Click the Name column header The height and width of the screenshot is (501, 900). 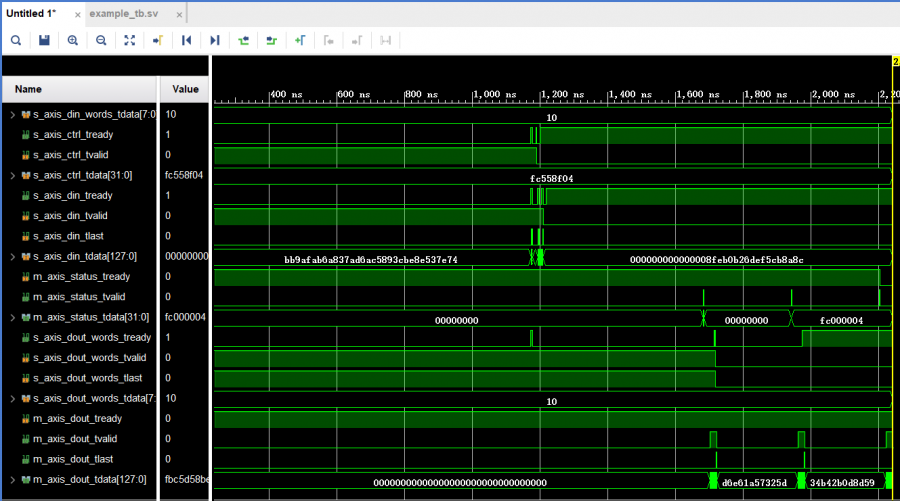28,89
